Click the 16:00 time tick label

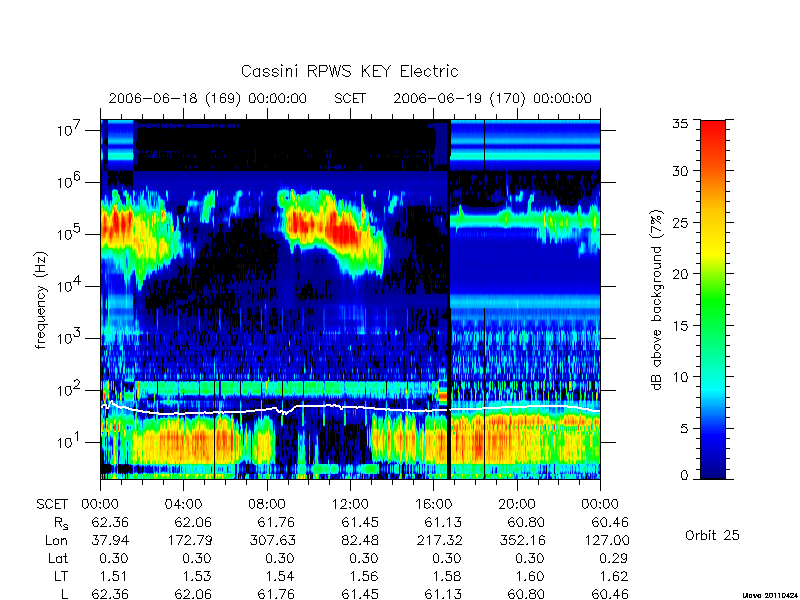coord(433,504)
